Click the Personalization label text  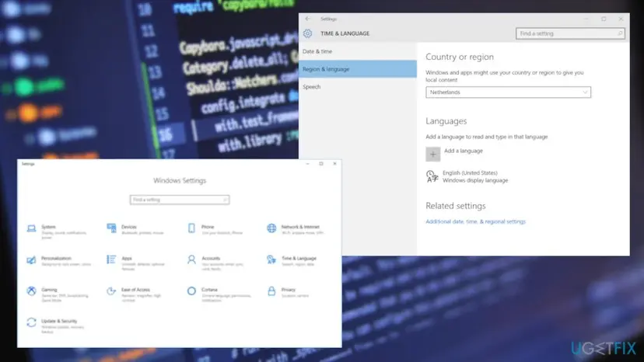pos(56,259)
